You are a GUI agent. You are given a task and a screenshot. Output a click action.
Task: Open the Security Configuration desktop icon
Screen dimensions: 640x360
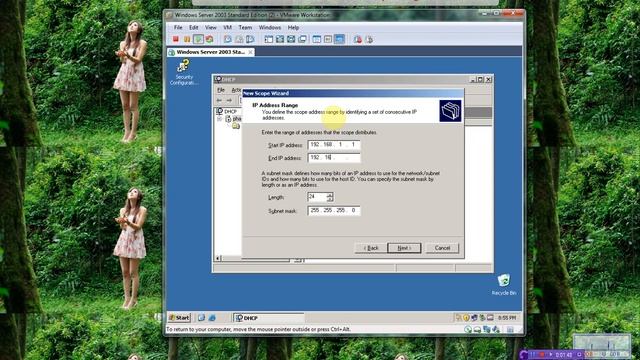pyautogui.click(x=184, y=72)
